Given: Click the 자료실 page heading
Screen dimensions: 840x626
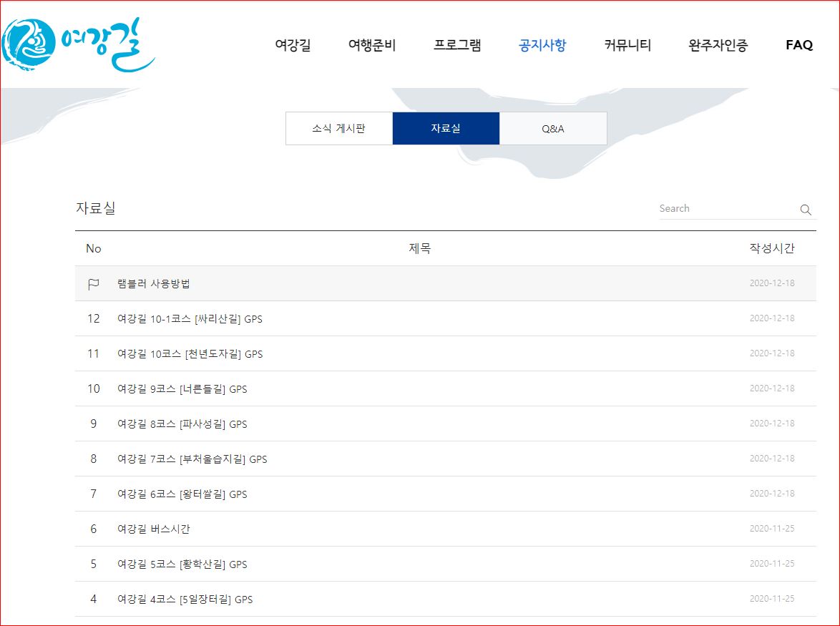Looking at the screenshot, I should [96, 207].
